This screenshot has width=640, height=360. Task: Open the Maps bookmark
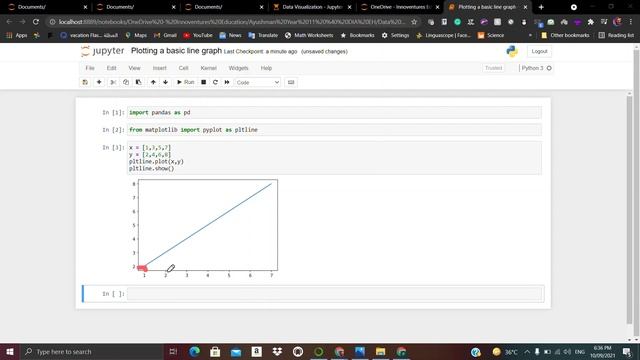click(136, 36)
